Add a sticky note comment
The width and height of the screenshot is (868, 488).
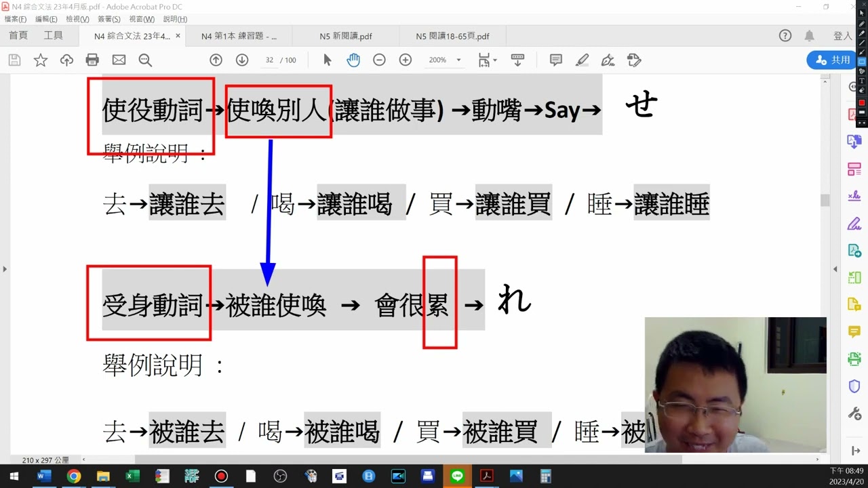pos(556,60)
